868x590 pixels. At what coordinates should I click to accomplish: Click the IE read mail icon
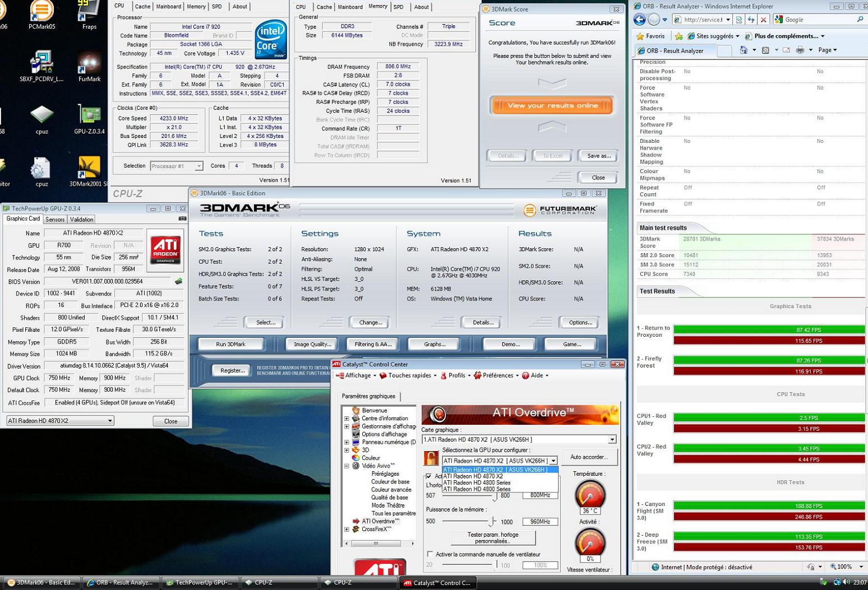point(786,50)
